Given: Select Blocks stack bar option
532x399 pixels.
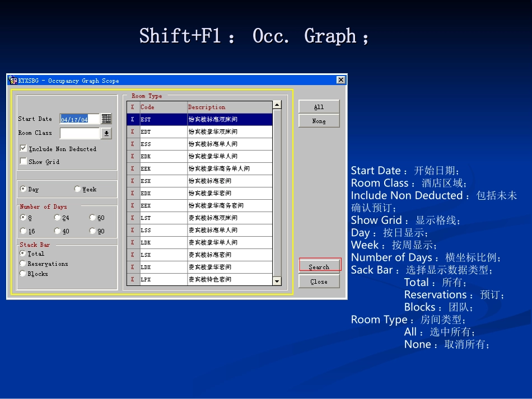Looking at the screenshot, I should click(x=23, y=274).
